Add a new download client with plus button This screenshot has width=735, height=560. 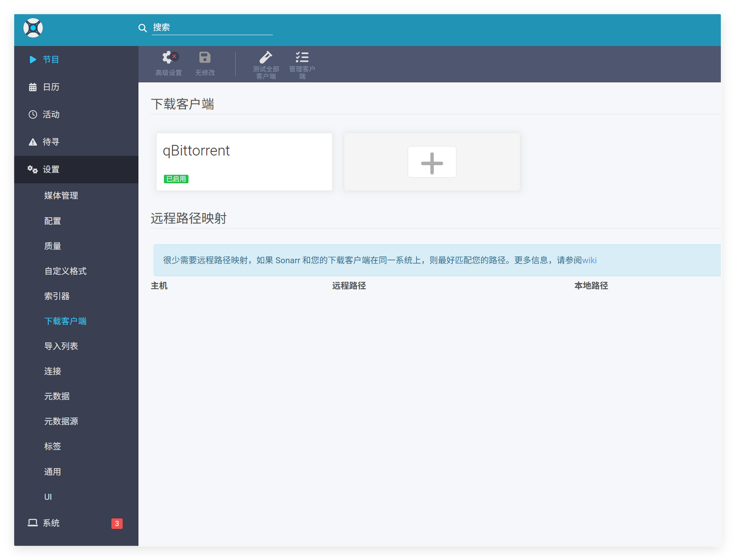431,162
